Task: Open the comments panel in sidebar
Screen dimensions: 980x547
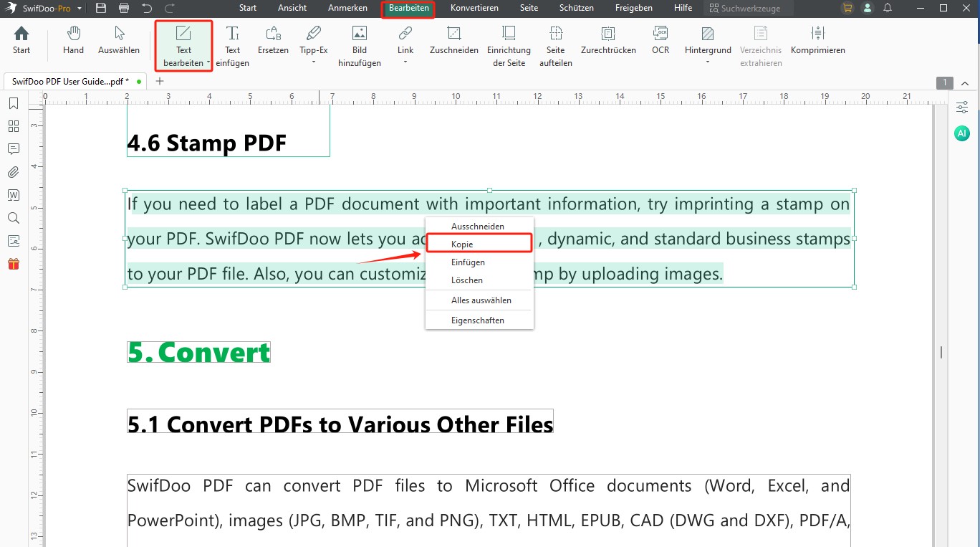Action: coord(14,149)
